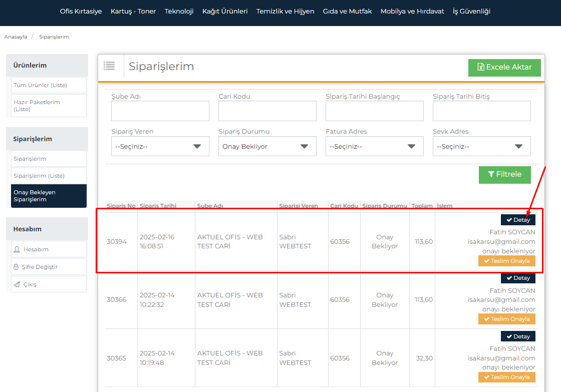Screen dimensions: 561x392
Task: Focus the Şube Adı input field
Action: [x=160, y=111]
